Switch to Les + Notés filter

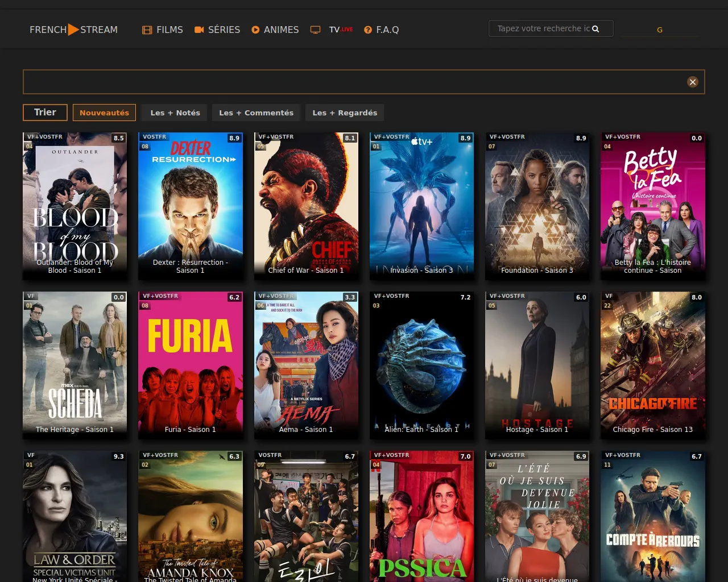tap(175, 113)
